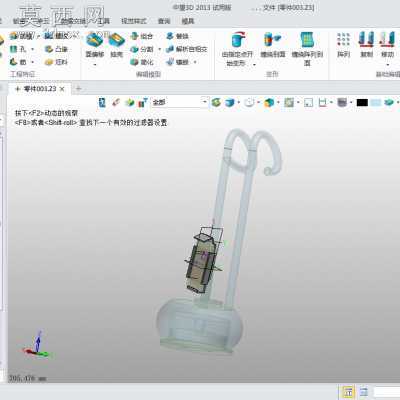
Task: Click the green cube icon left of filter
Action: 129,102
